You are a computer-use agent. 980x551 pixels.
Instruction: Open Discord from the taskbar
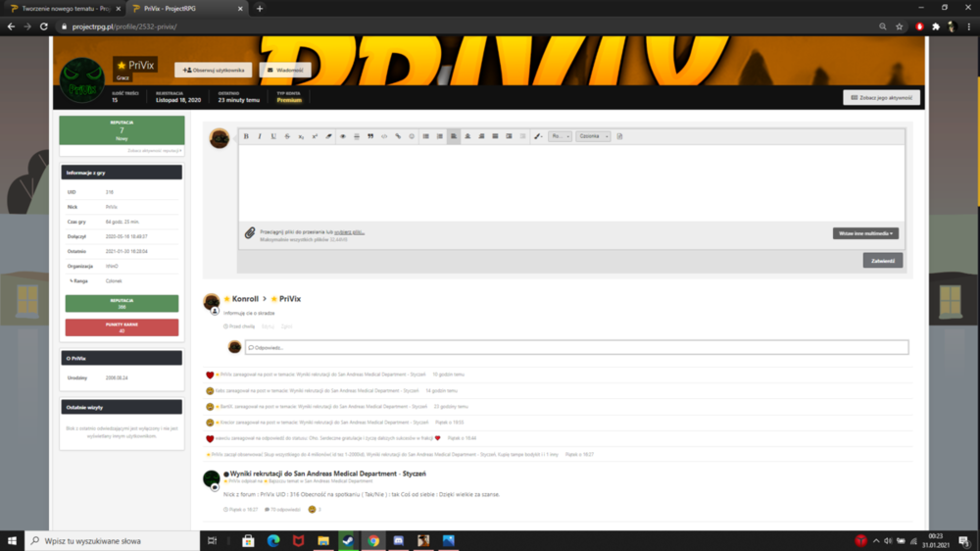[398, 541]
